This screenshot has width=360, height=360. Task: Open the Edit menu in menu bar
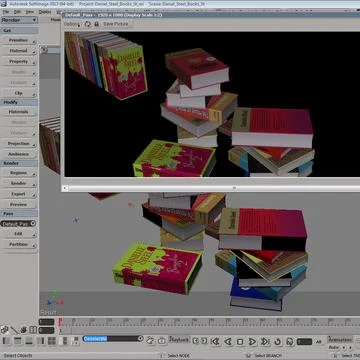(17, 12)
